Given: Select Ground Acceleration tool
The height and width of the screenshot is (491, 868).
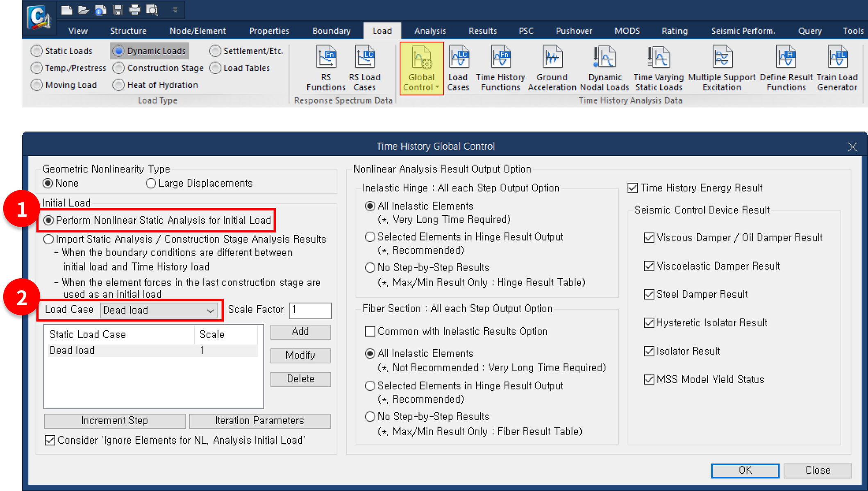Looking at the screenshot, I should [552, 68].
